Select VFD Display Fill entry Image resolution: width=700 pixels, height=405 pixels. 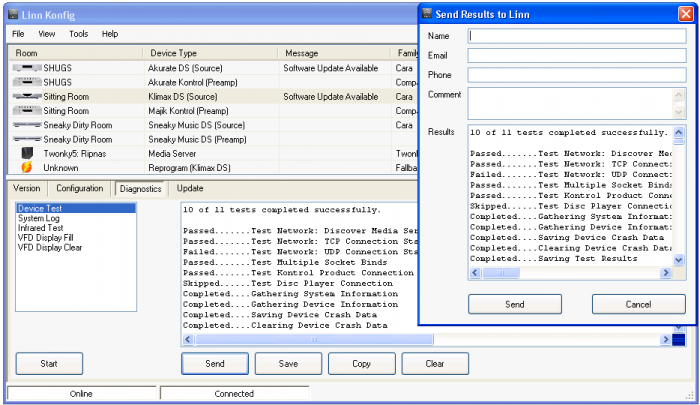click(x=46, y=238)
